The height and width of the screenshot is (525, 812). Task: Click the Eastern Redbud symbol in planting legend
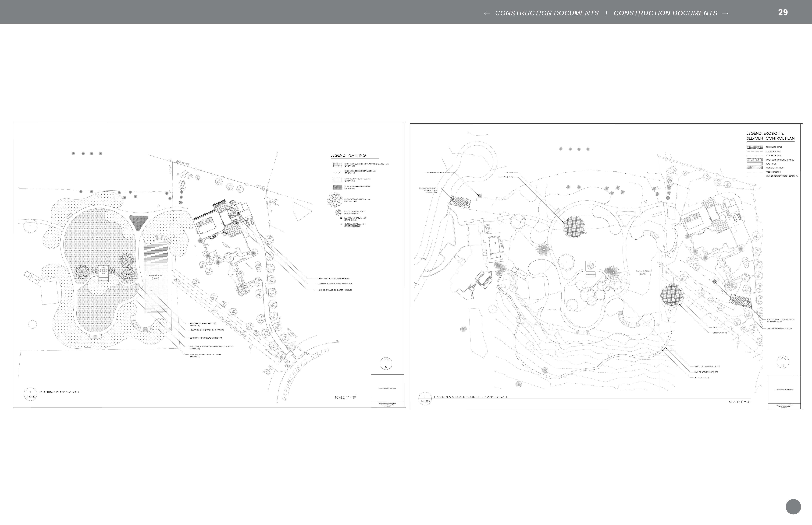coord(338,212)
